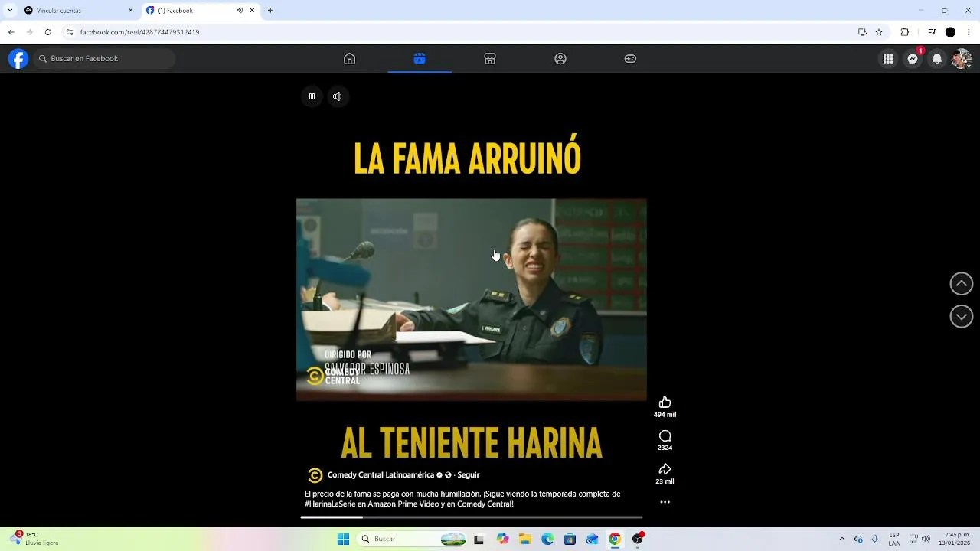This screenshot has width=980, height=551.
Task: Go back in browser history
Action: [x=11, y=32]
